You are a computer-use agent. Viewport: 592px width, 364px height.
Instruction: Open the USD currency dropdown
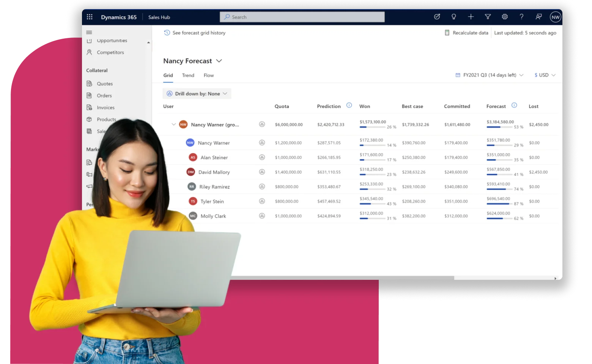(x=545, y=75)
